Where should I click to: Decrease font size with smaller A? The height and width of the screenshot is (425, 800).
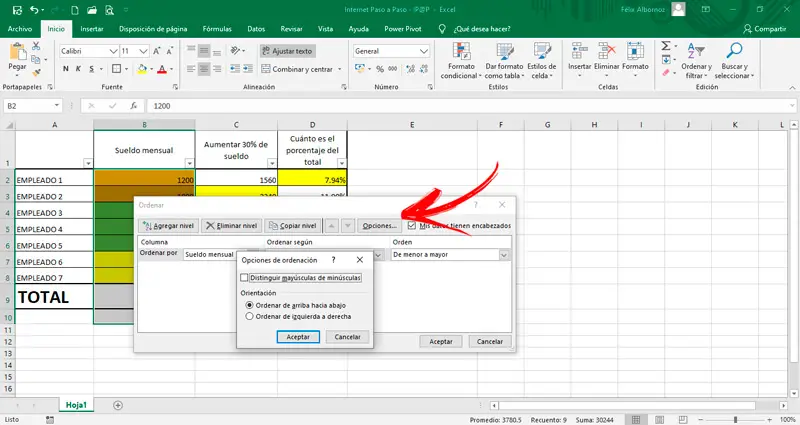pos(169,51)
